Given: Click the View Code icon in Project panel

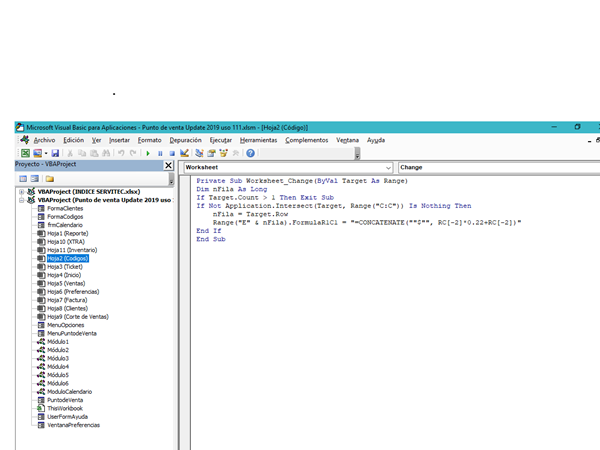Looking at the screenshot, I should [x=23, y=179].
